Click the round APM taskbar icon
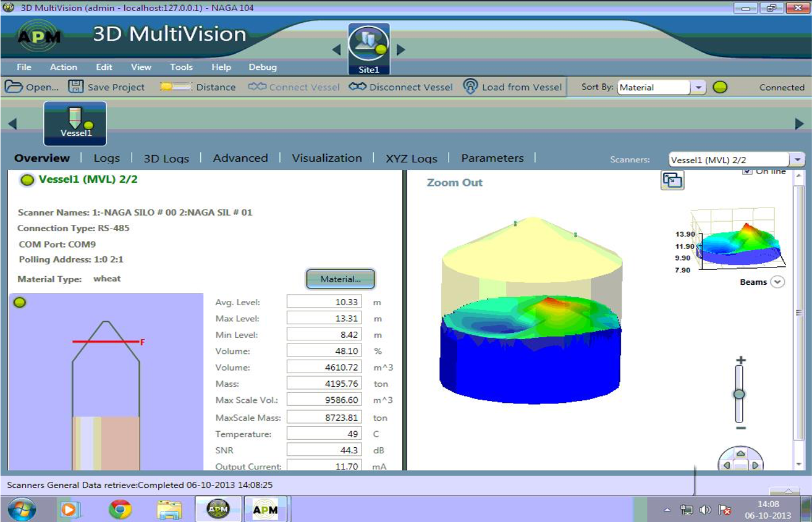Image resolution: width=812 pixels, height=522 pixels. coord(218,509)
